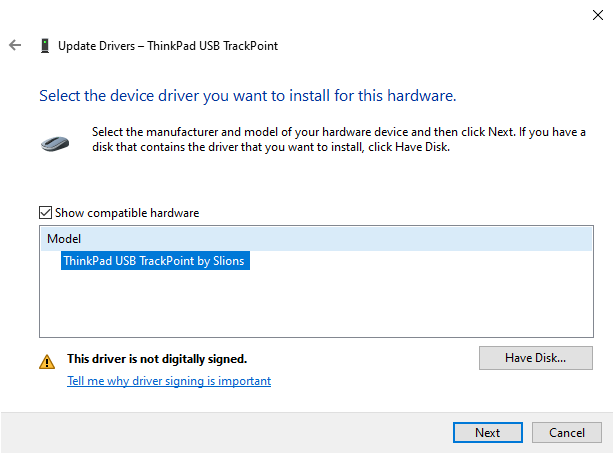Cancel the driver update wizard
The height and width of the screenshot is (454, 614).
[x=567, y=432]
